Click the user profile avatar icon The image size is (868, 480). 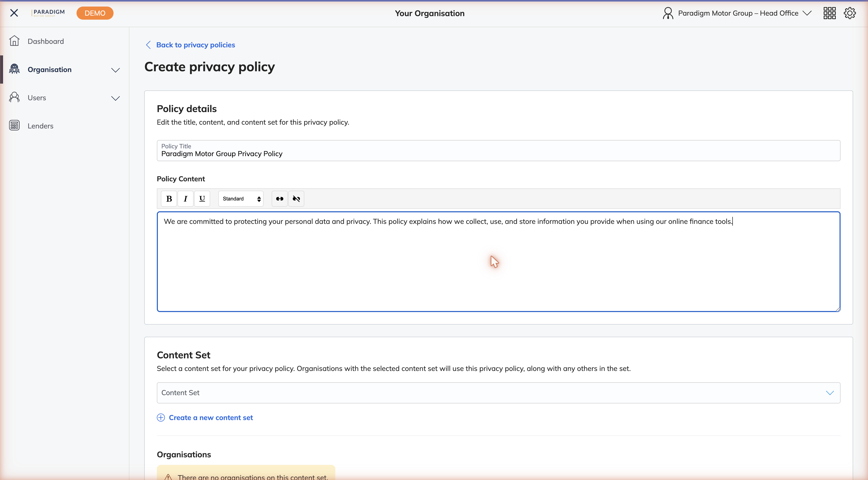pyautogui.click(x=668, y=13)
